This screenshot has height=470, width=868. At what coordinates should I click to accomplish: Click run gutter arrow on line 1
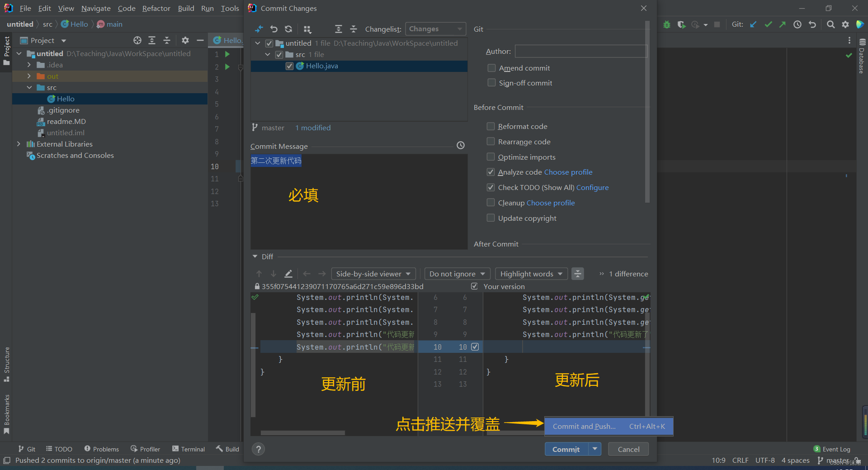[x=227, y=54]
